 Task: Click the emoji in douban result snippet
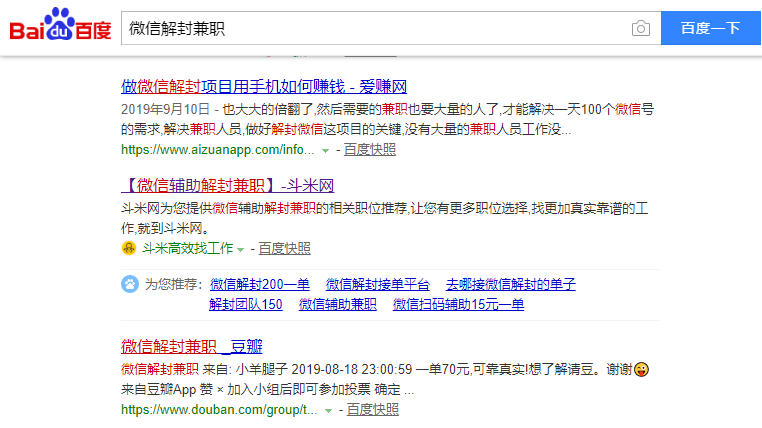(x=641, y=370)
